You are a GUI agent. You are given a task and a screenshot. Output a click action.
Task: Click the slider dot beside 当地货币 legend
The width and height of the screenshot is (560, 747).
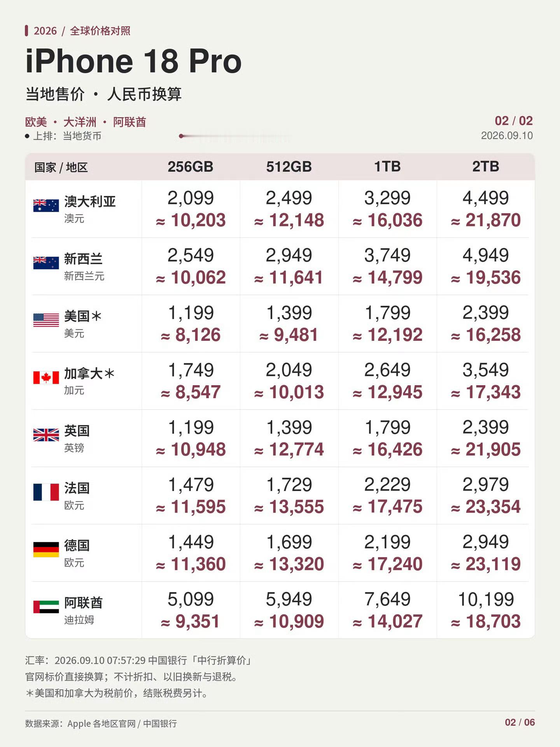click(181, 136)
